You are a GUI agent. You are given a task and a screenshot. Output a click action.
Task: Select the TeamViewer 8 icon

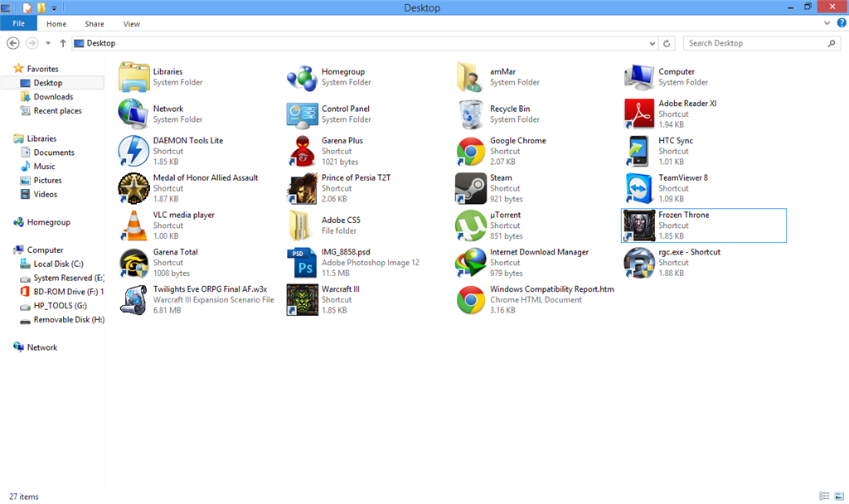(639, 188)
